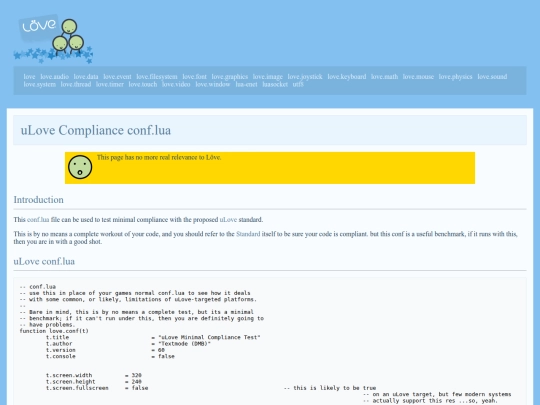Open the love module link
540x405 pixels.
coord(29,76)
